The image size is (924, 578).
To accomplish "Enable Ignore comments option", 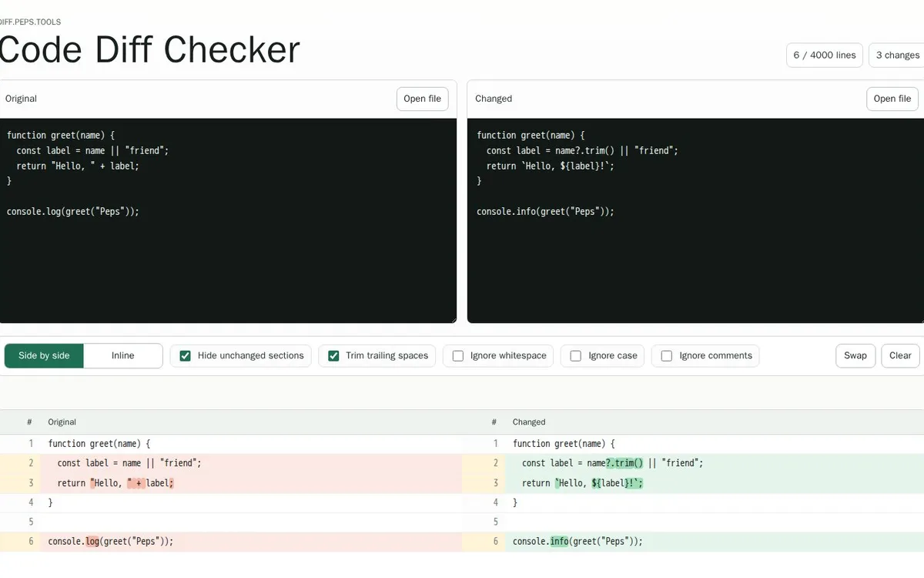I will click(x=667, y=356).
